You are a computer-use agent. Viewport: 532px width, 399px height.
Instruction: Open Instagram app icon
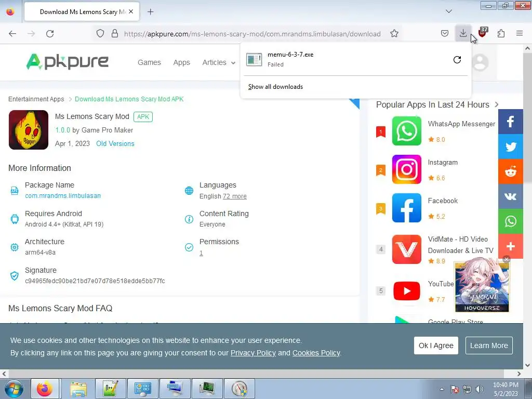[406, 169]
